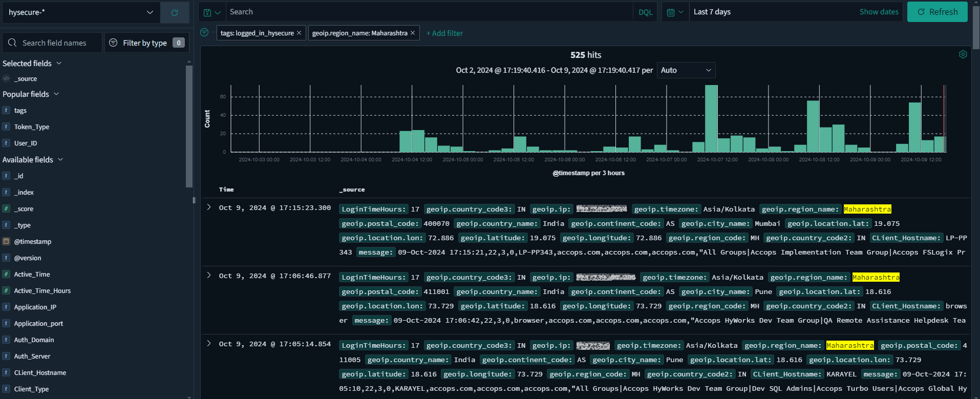
Task: Click into the Search field names box
Action: coord(54,43)
